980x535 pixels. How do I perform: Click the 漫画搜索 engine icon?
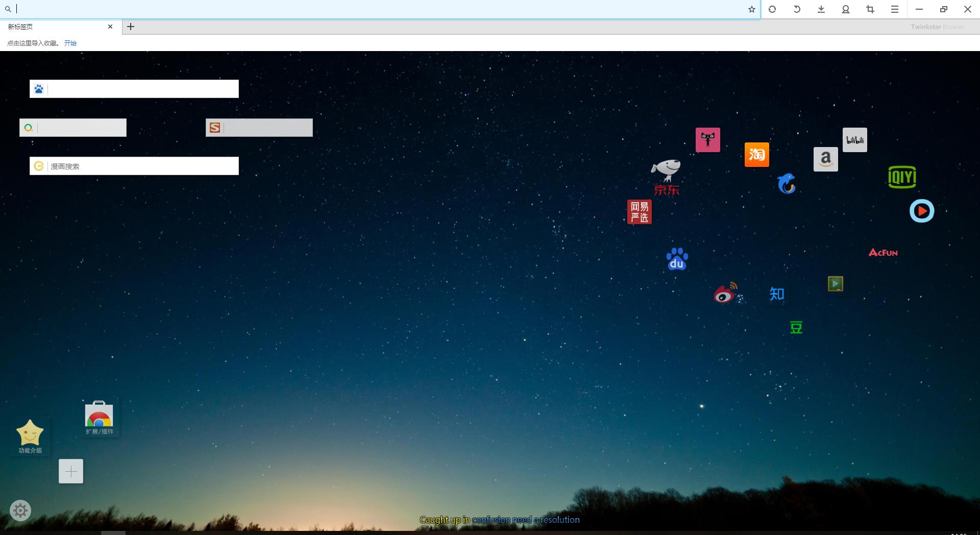click(x=39, y=166)
